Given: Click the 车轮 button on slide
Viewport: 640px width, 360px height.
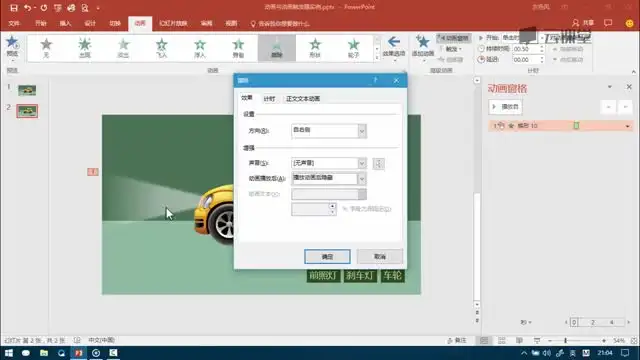Looking at the screenshot, I should (x=392, y=276).
